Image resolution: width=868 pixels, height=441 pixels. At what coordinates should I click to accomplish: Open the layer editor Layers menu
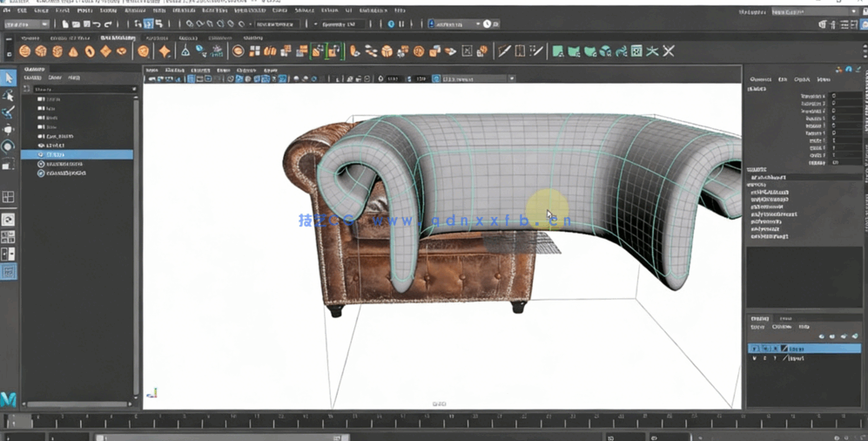(x=757, y=327)
